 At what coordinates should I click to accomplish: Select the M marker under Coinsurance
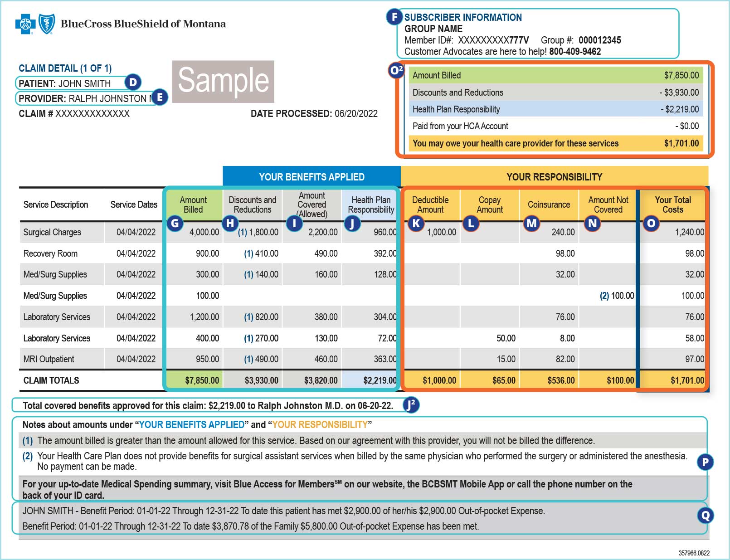531,223
